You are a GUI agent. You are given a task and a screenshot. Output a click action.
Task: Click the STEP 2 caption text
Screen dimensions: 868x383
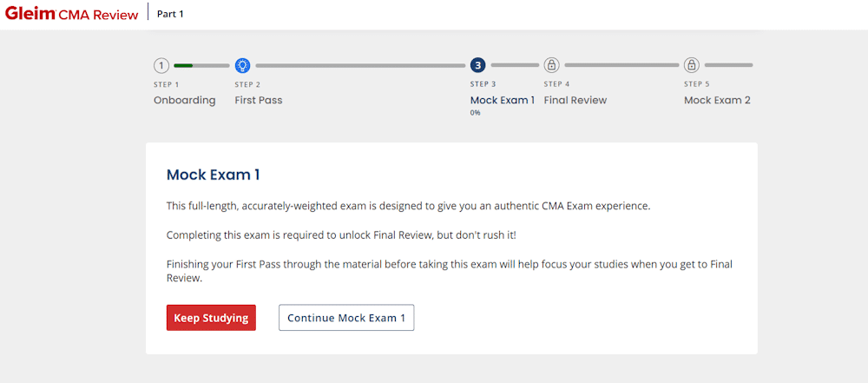pos(247,85)
